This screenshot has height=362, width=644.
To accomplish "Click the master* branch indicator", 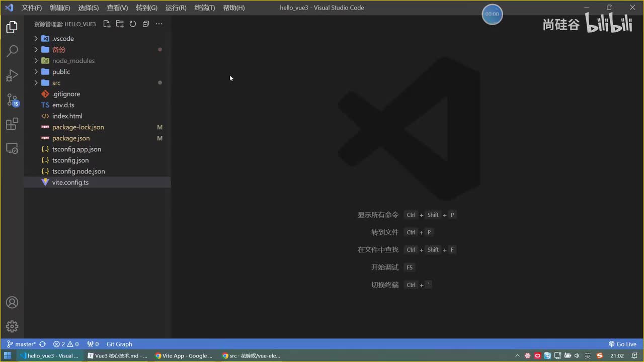I will [22, 344].
